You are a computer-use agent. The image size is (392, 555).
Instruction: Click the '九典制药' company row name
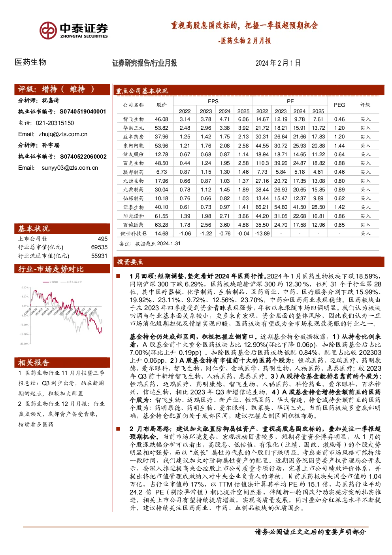click(134, 189)
